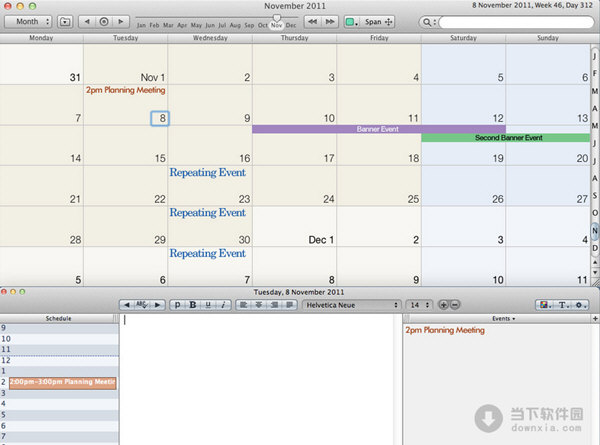Decrease font size with minus button
The height and width of the screenshot is (445, 600).
[x=456, y=304]
